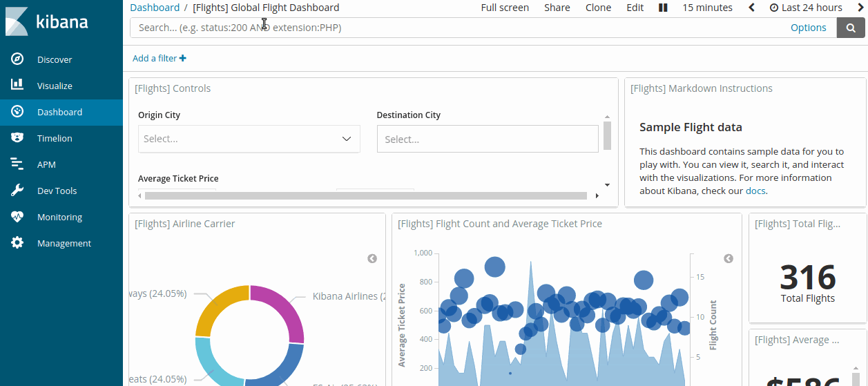Click horizontal scrollbar right arrow in Controls
The height and width of the screenshot is (386, 868).
(598, 196)
